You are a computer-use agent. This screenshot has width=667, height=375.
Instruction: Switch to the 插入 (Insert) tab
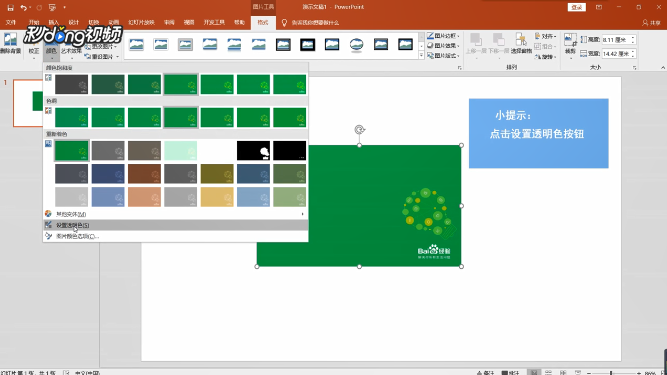tap(54, 23)
